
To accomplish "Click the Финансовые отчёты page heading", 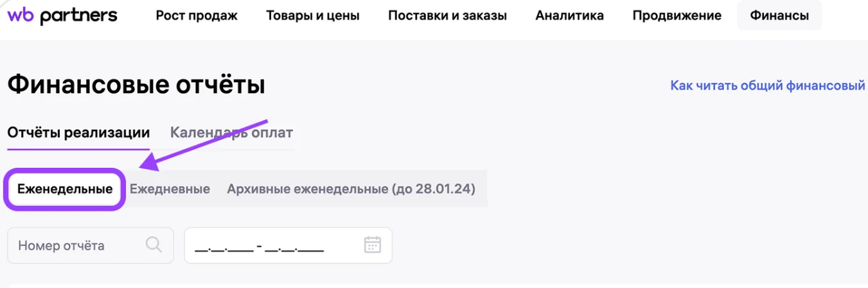I will pyautogui.click(x=136, y=85).
